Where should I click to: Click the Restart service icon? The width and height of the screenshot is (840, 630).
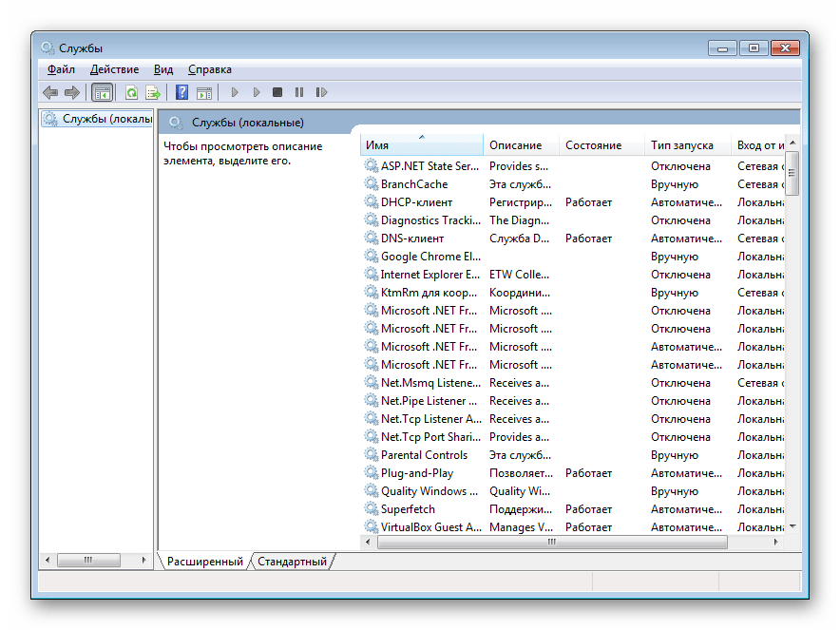tap(321, 92)
